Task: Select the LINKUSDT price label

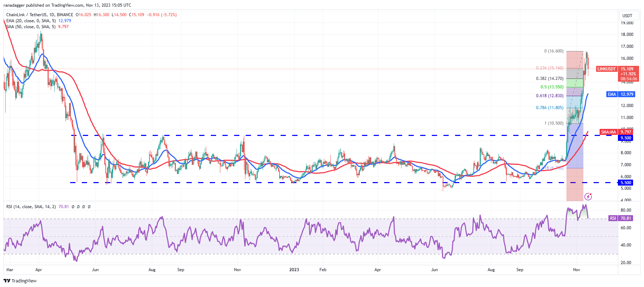Action: point(606,69)
